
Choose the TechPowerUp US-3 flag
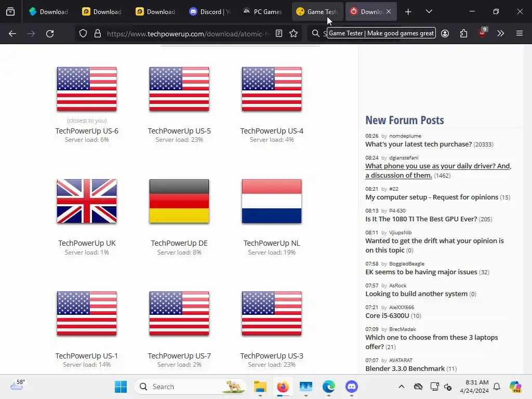point(272,313)
